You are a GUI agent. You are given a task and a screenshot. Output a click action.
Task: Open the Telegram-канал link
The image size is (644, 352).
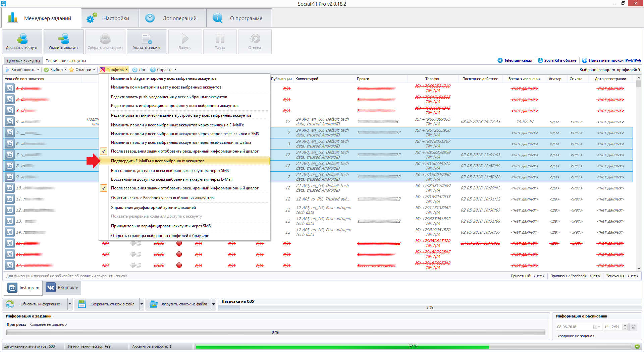[x=518, y=60]
